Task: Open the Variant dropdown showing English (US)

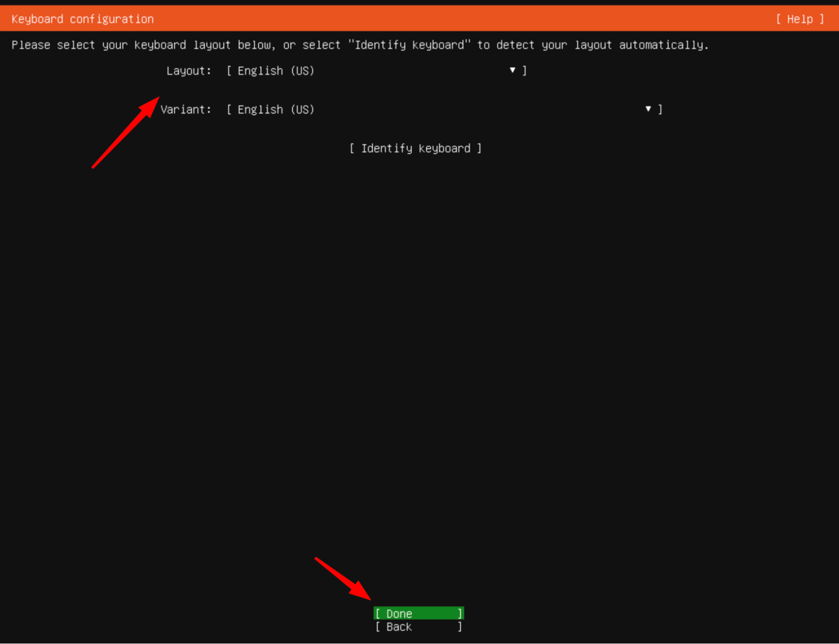Action: tap(444, 110)
